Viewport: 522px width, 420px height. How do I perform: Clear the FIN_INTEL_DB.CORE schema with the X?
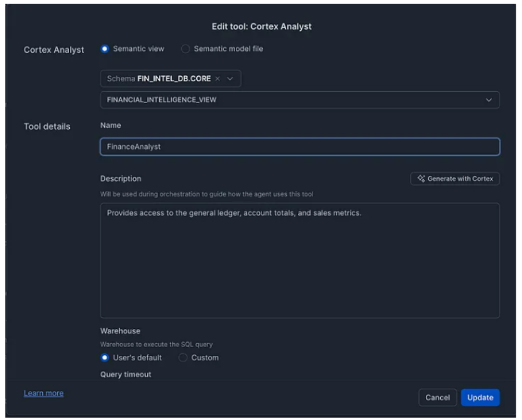[x=218, y=79]
